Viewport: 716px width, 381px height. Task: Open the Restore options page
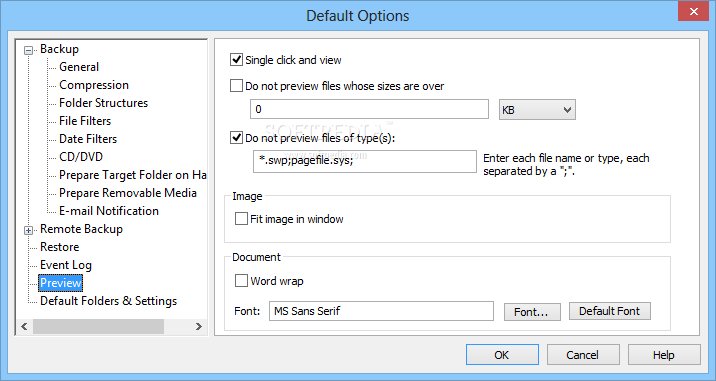pos(59,247)
